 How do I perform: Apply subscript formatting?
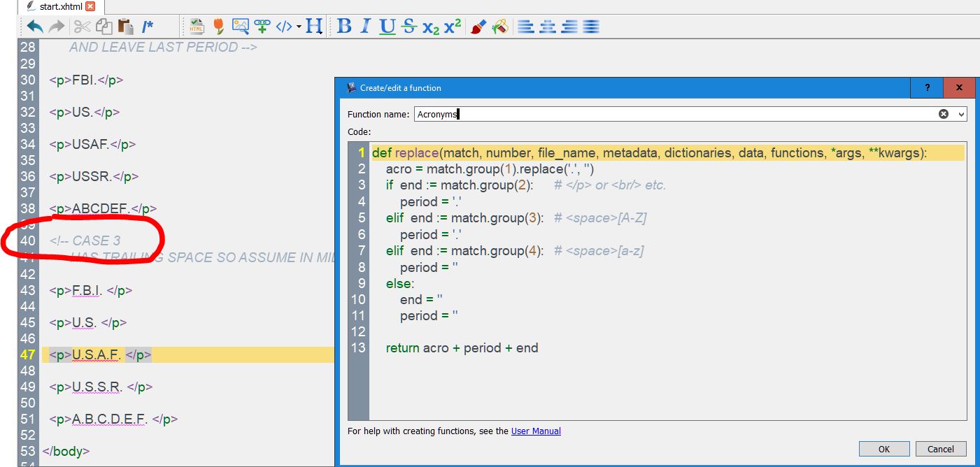tap(431, 27)
